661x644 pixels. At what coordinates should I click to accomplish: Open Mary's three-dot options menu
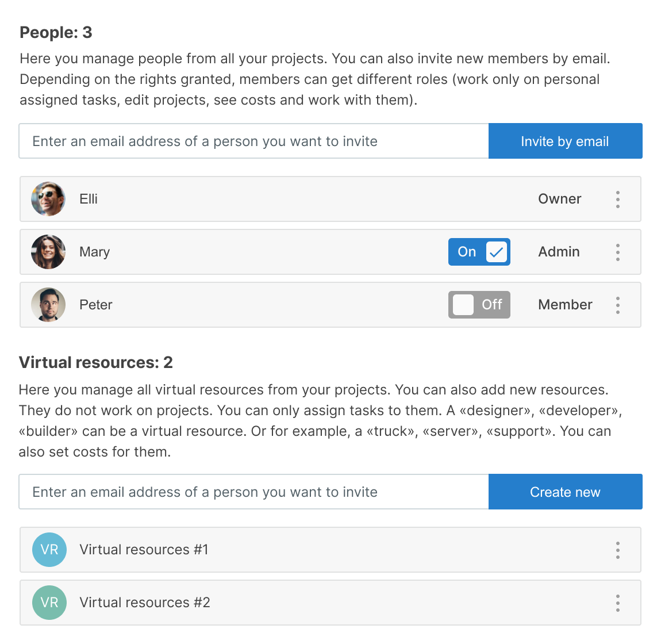point(618,252)
